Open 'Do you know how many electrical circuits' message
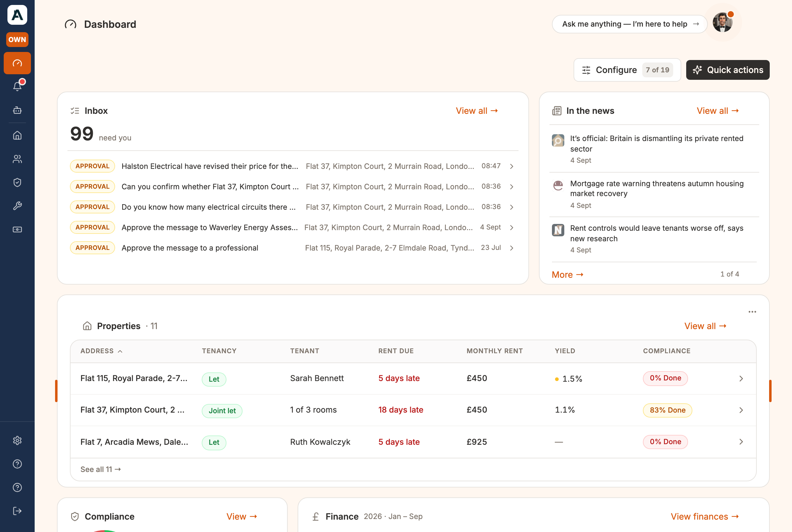792x532 pixels. point(208,207)
